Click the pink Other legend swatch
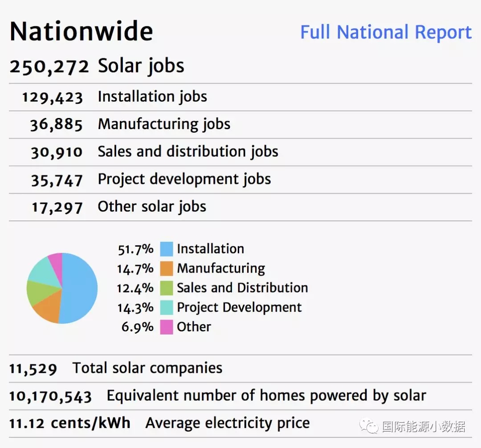The width and height of the screenshot is (481, 448). (x=166, y=327)
